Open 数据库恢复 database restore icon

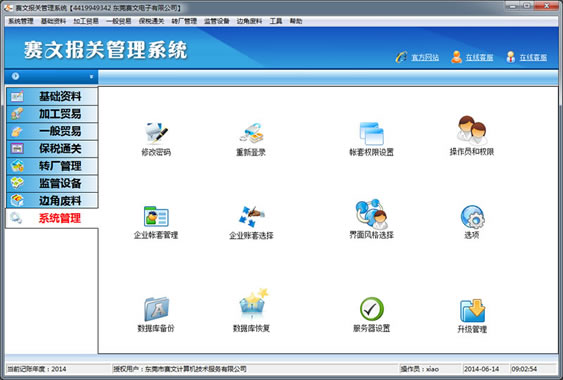(x=253, y=305)
